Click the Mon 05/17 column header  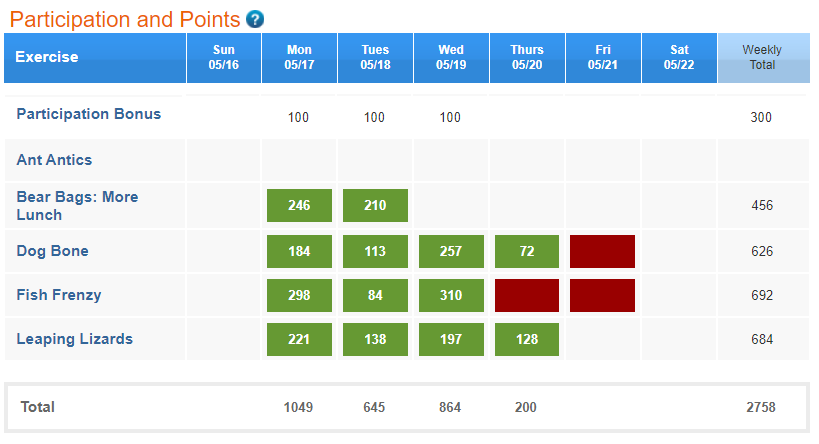pyautogui.click(x=299, y=58)
